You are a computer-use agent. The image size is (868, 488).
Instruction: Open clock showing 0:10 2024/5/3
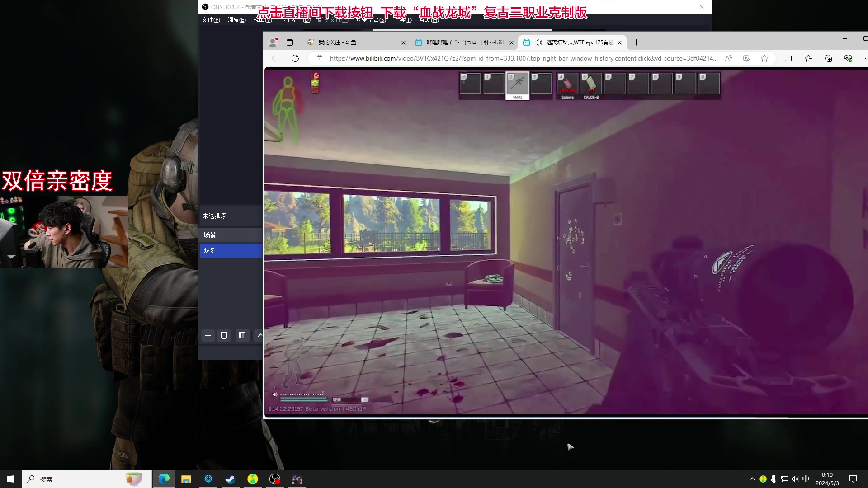click(x=827, y=479)
